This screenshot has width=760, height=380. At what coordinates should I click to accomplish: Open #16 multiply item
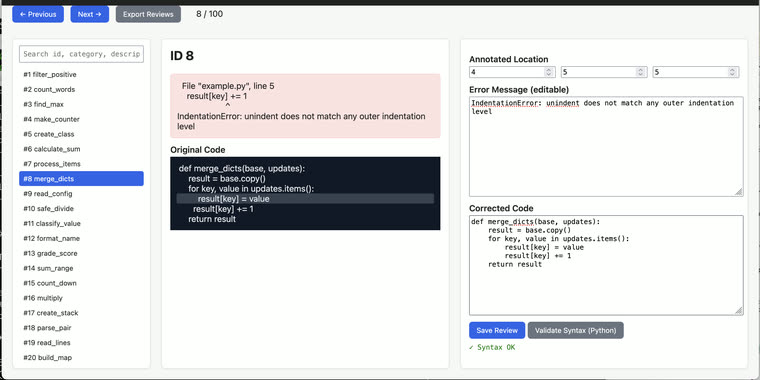[81, 298]
